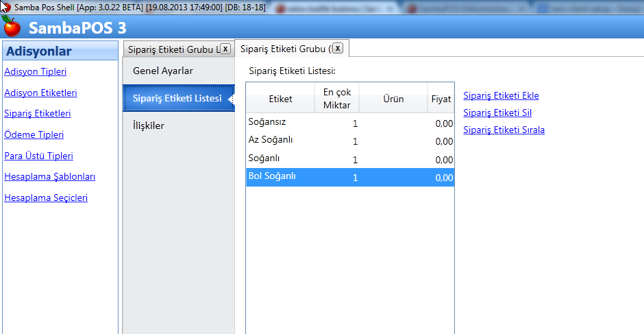Click the SambaPOS apple logo icon
The height and width of the screenshot is (334, 644).
point(12,27)
